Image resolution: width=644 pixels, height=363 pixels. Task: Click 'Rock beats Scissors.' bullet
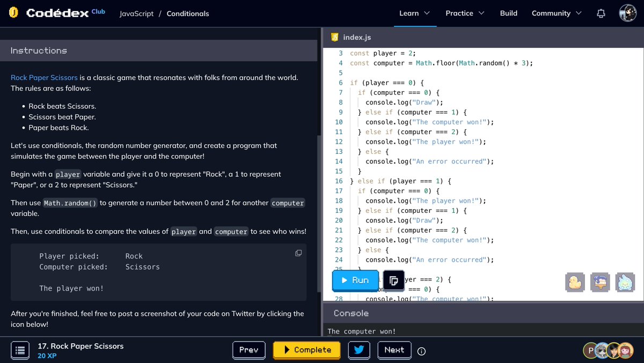pyautogui.click(x=62, y=106)
